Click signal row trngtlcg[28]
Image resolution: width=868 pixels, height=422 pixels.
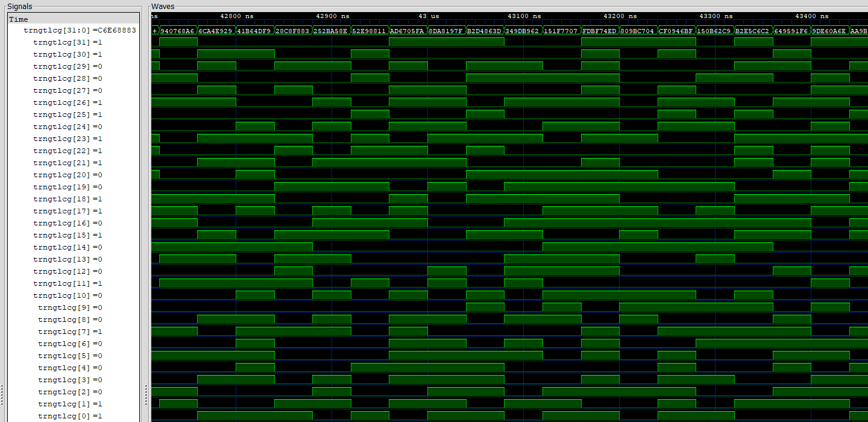coord(68,78)
